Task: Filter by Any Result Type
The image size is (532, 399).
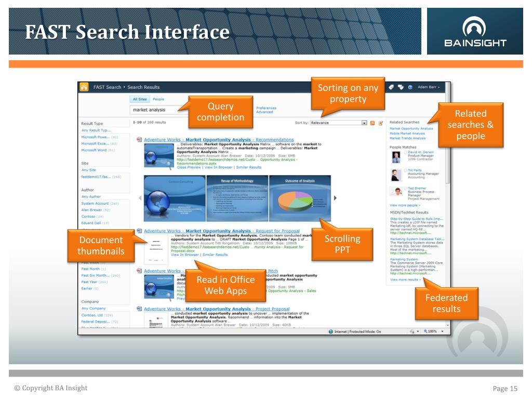Action: tap(96, 130)
